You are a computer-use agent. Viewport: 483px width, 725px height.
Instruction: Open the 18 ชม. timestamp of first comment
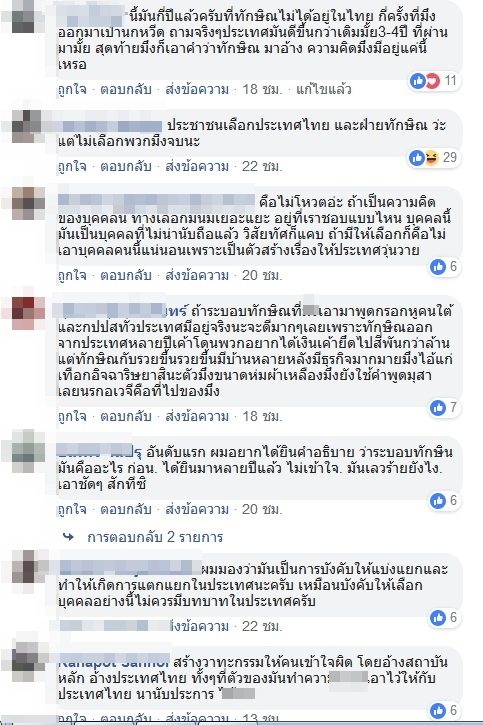pyautogui.click(x=262, y=89)
